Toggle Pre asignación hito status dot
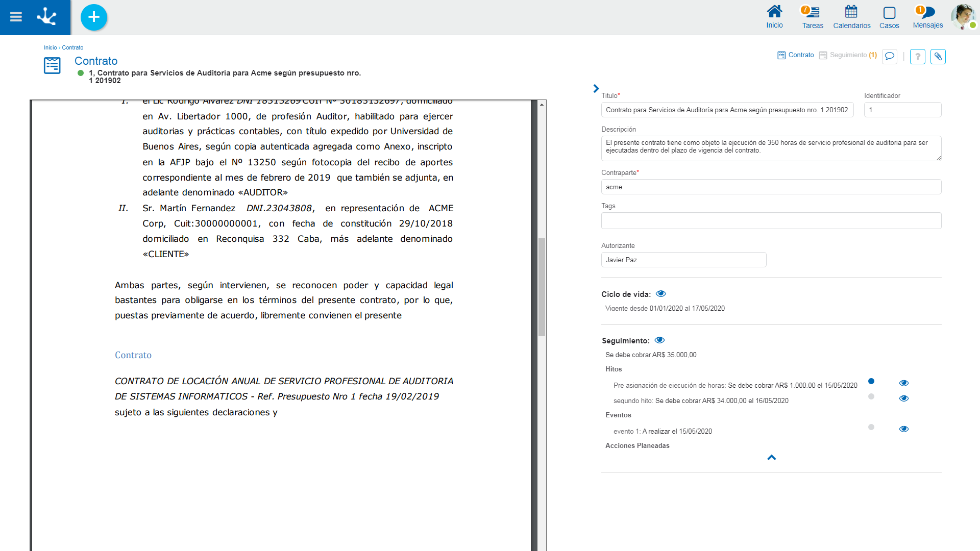 871,381
